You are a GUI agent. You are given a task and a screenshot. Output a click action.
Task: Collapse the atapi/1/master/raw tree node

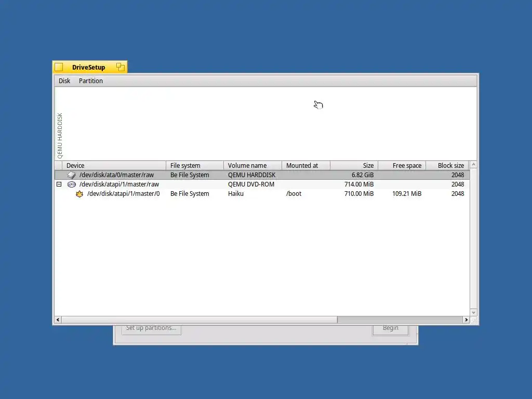59,184
